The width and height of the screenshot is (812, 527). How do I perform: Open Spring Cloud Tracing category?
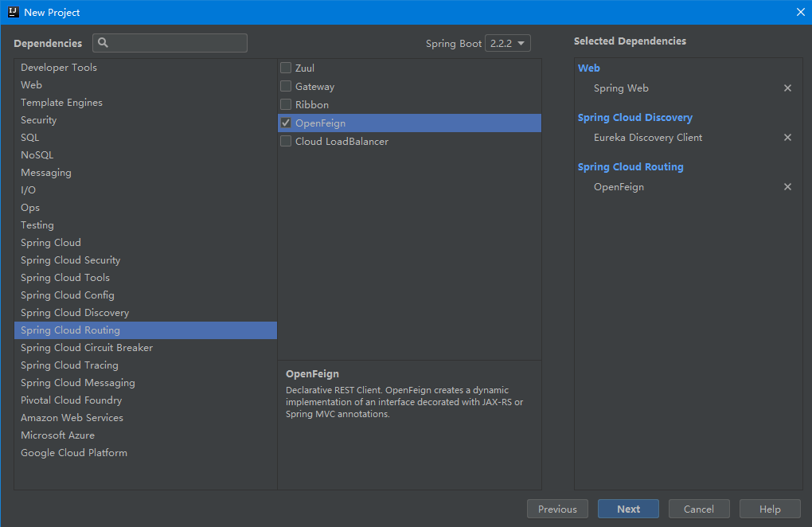coord(146,365)
